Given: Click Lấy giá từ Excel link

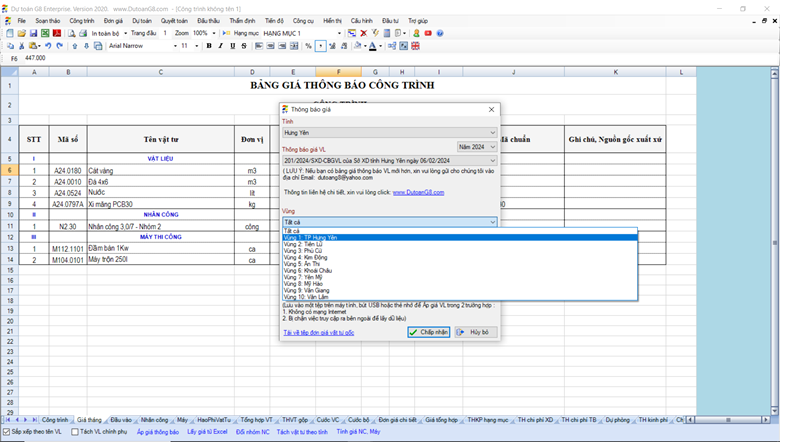Looking at the screenshot, I should coord(207,432).
